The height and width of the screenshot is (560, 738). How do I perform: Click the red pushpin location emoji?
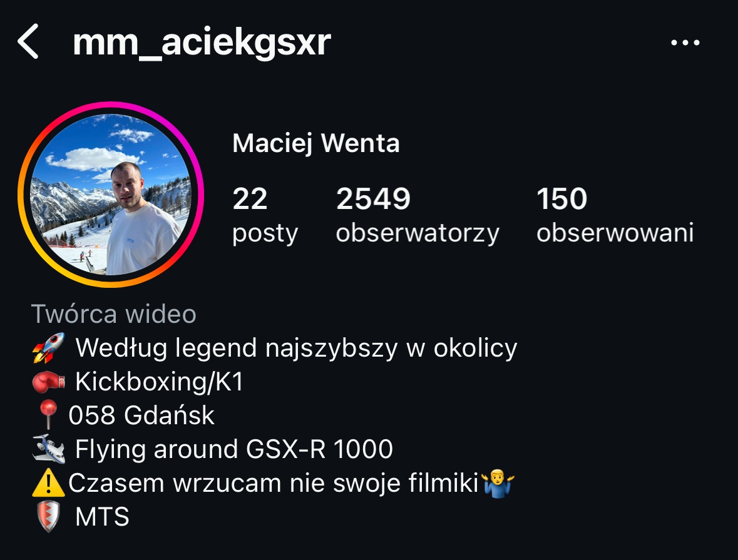click(48, 415)
